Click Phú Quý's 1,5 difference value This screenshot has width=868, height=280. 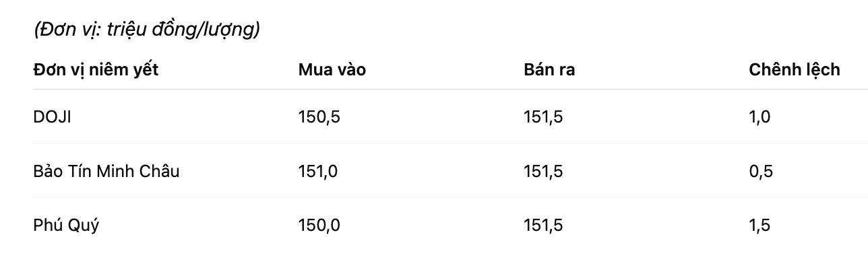tap(759, 225)
